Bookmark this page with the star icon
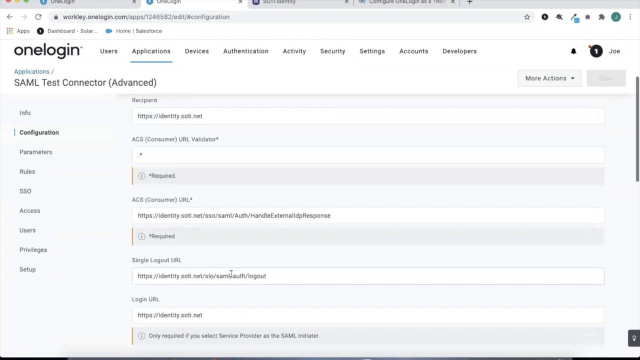The width and height of the screenshot is (640, 360). click(x=527, y=17)
